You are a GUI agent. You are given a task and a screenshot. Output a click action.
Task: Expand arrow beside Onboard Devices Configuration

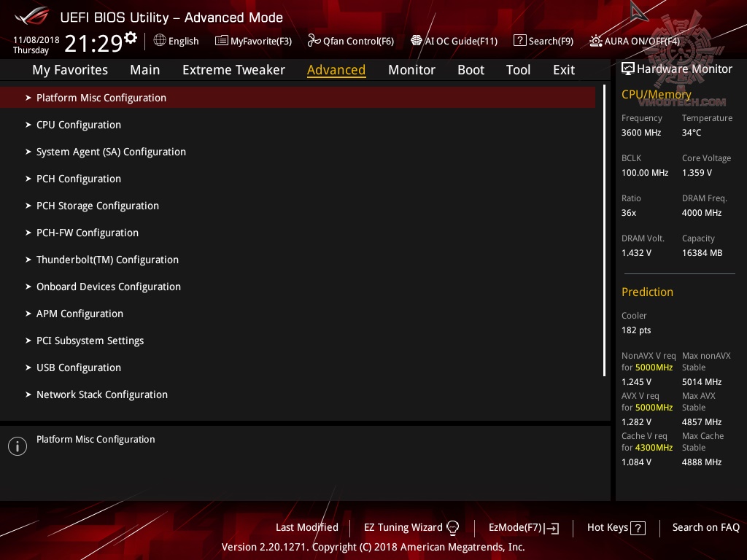(28, 287)
